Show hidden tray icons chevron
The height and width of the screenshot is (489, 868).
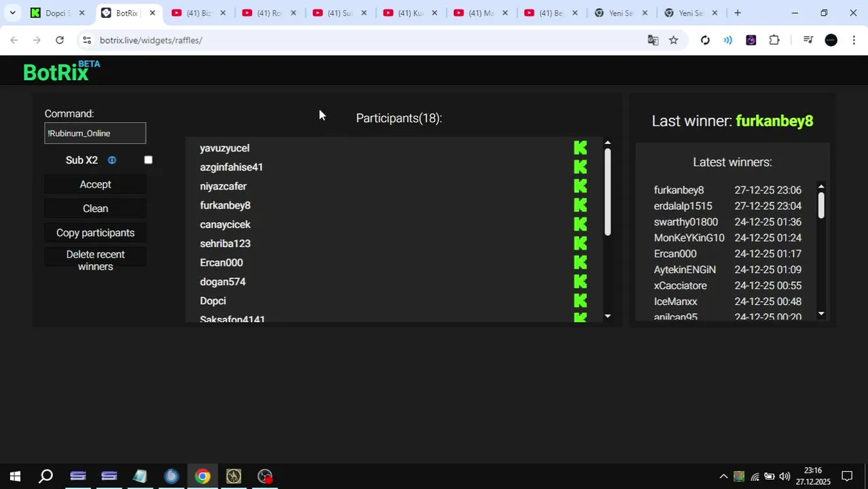723,476
